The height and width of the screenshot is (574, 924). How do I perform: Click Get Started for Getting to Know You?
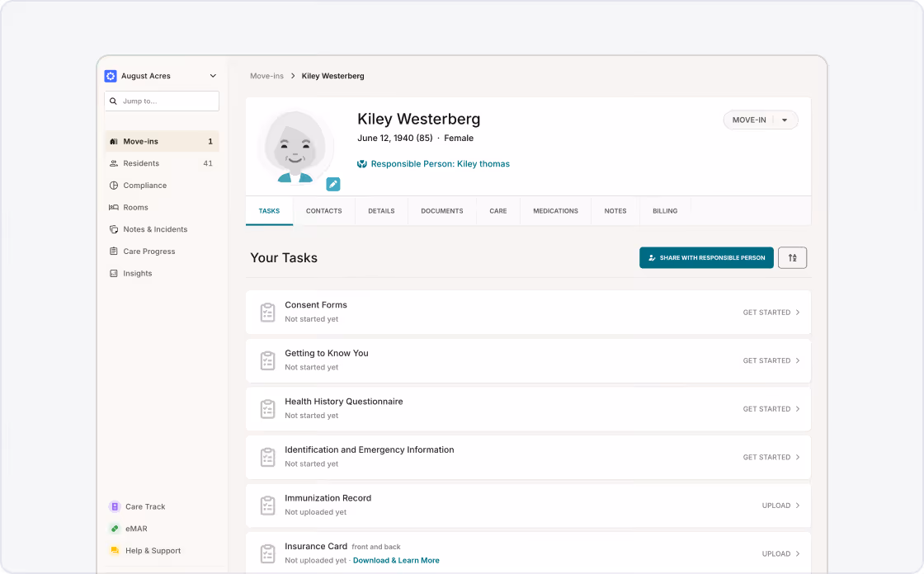pyautogui.click(x=771, y=360)
